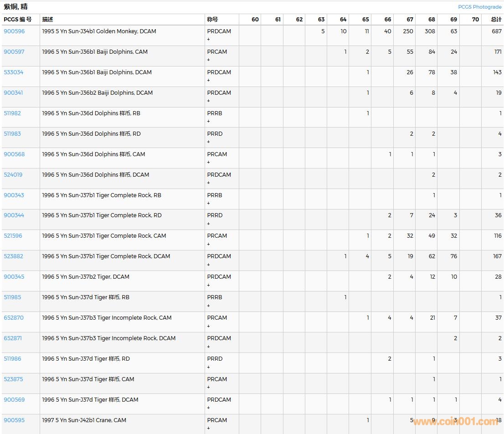Click PCGS number 900597 link
The width and height of the screenshot is (504, 434).
coord(14,52)
